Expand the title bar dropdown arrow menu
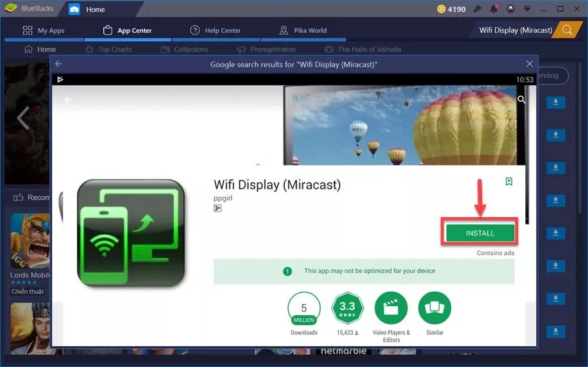588x367 pixels. coord(527,9)
